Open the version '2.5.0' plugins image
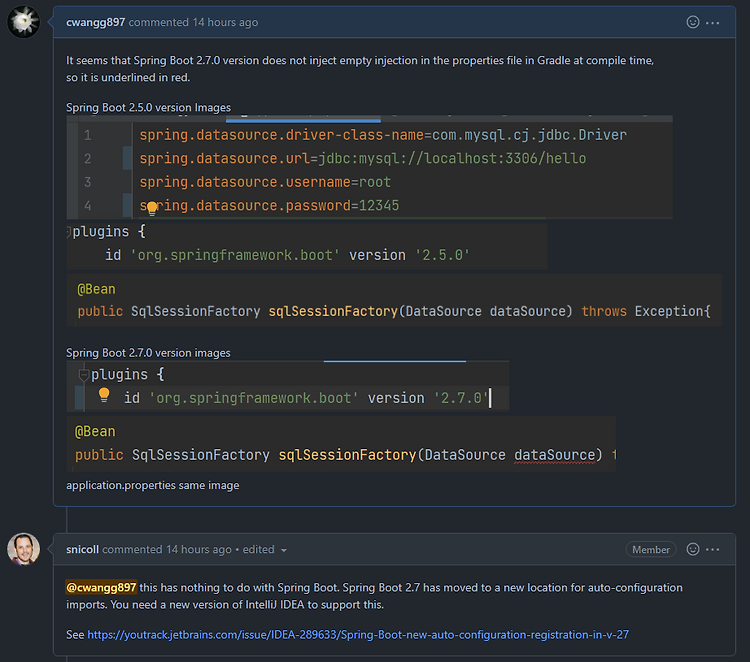Image resolution: width=750 pixels, height=662 pixels. (307, 244)
